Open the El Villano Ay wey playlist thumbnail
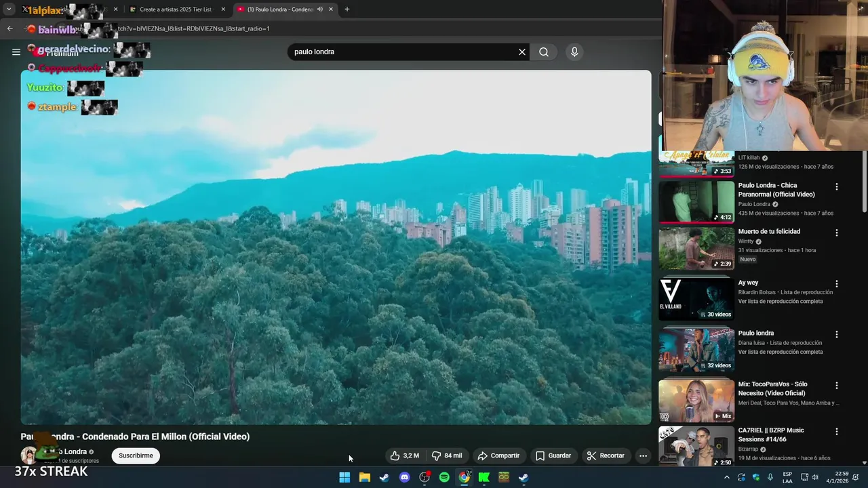Screen dimensions: 868x488 (696, 299)
